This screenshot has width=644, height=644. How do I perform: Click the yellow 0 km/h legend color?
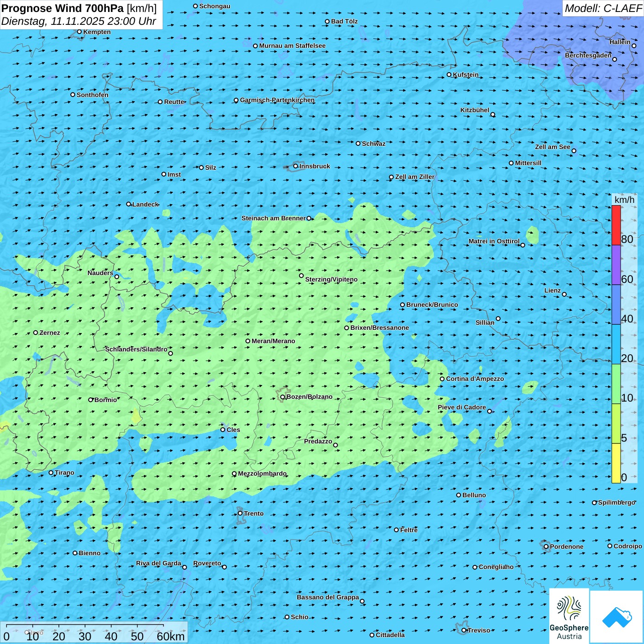616,463
